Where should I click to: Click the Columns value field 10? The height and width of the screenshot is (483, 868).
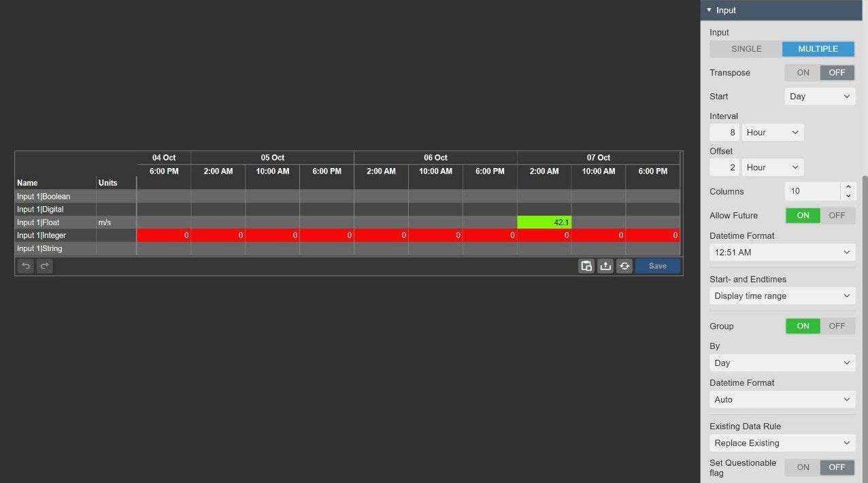[813, 192]
